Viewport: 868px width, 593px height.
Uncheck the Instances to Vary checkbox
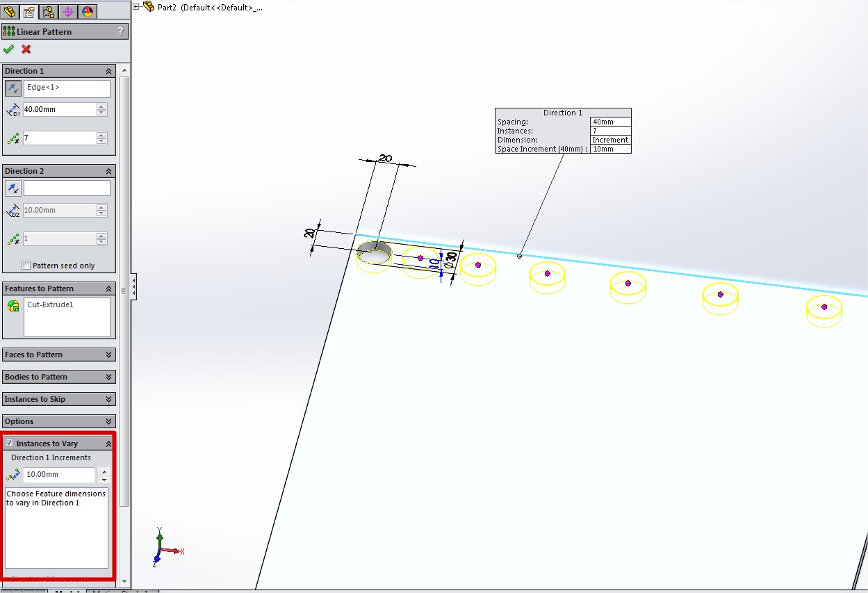pyautogui.click(x=9, y=444)
